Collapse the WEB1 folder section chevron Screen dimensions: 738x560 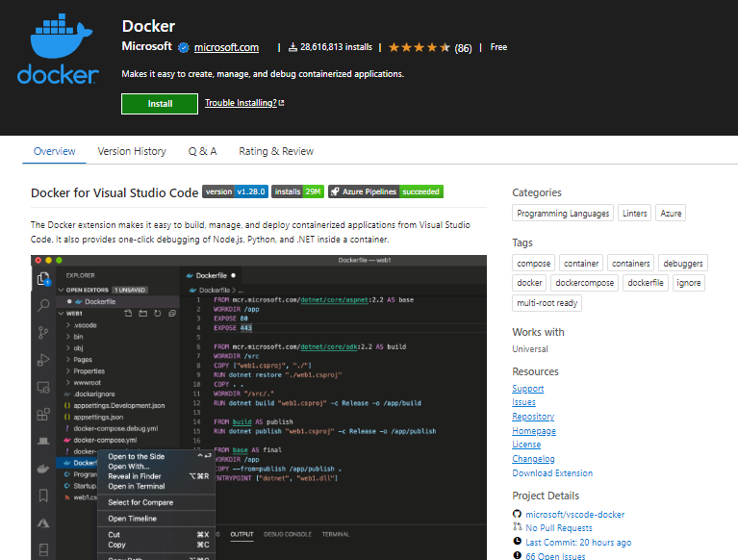62,314
